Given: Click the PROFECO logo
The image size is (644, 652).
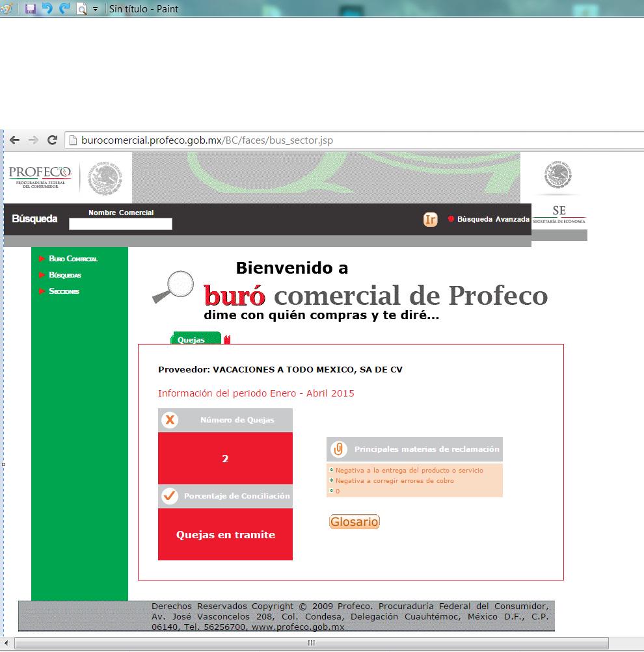Looking at the screenshot, I should click(x=40, y=177).
